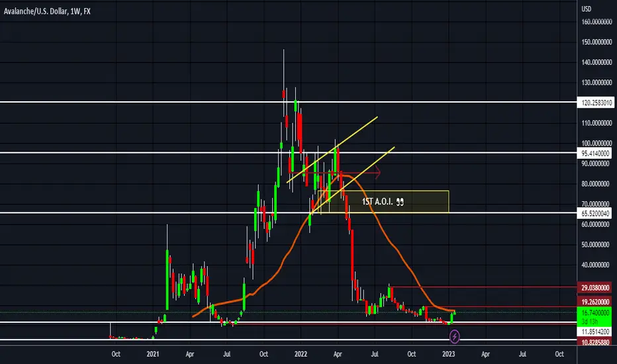617x364 pixels.
Task: Click the 110.0000000 price scale value
Action: [596, 123]
